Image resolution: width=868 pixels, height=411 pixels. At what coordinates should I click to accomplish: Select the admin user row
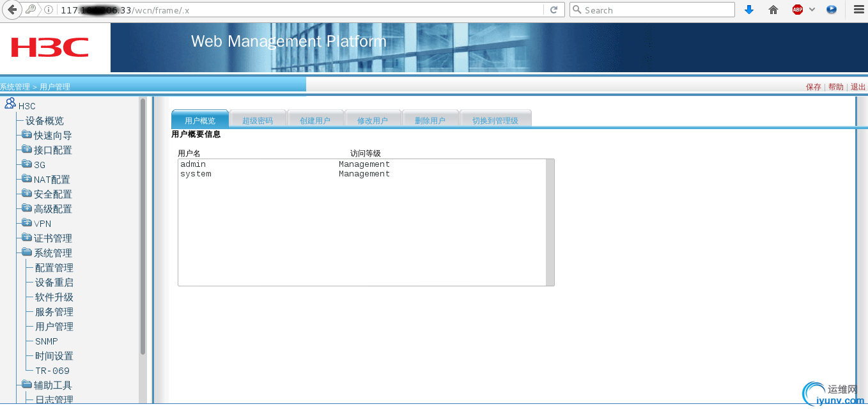(x=362, y=164)
